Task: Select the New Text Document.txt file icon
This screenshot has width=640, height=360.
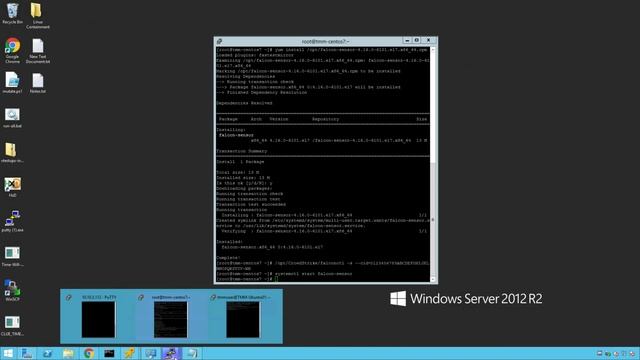Action: point(38,51)
